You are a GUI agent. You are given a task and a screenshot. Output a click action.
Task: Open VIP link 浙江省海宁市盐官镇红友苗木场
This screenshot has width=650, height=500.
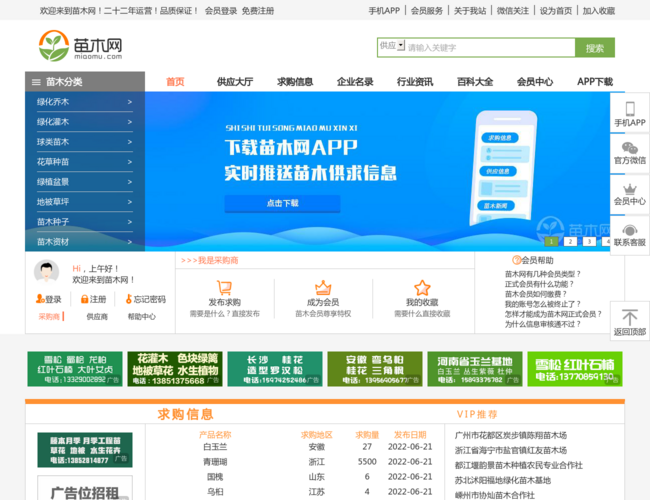click(x=511, y=450)
